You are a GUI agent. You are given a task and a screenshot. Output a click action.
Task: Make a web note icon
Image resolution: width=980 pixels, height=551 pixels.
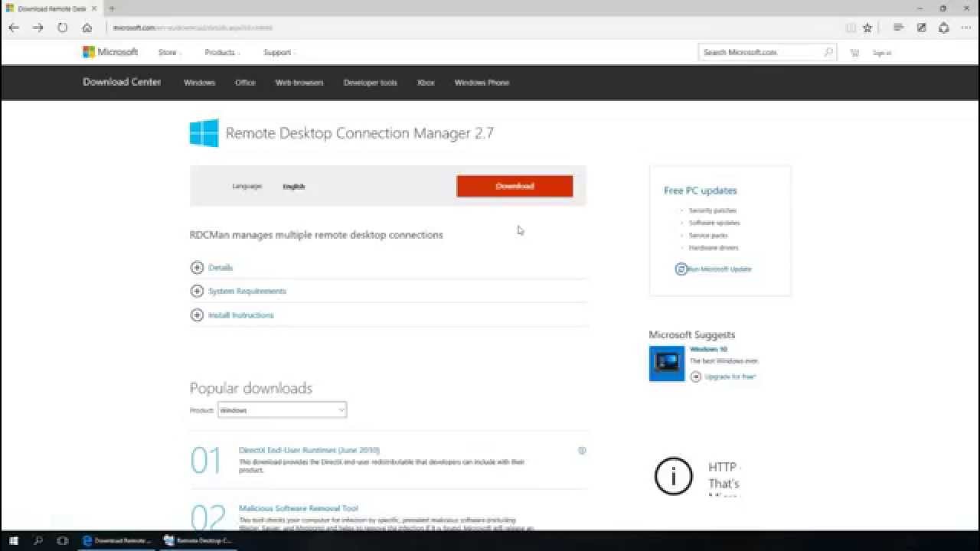pyautogui.click(x=922, y=28)
